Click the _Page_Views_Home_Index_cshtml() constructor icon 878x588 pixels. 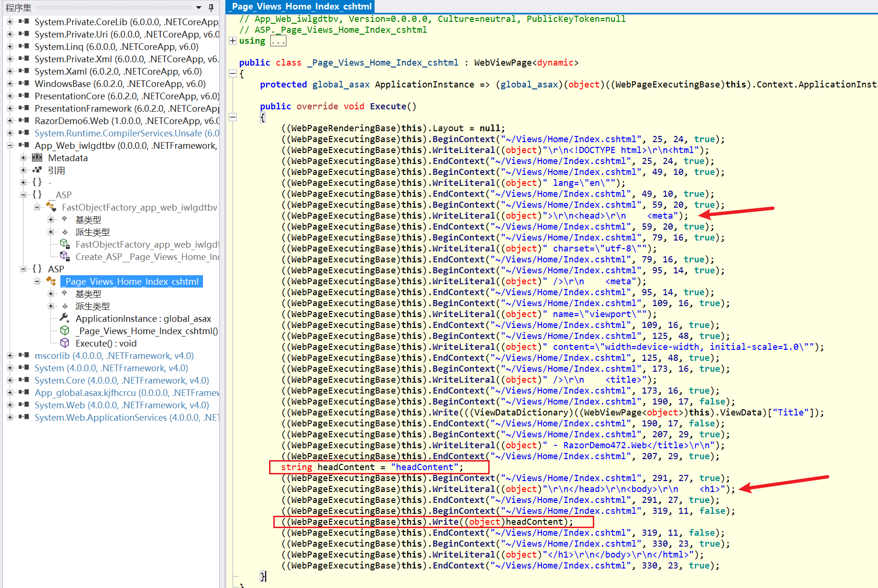click(x=65, y=331)
